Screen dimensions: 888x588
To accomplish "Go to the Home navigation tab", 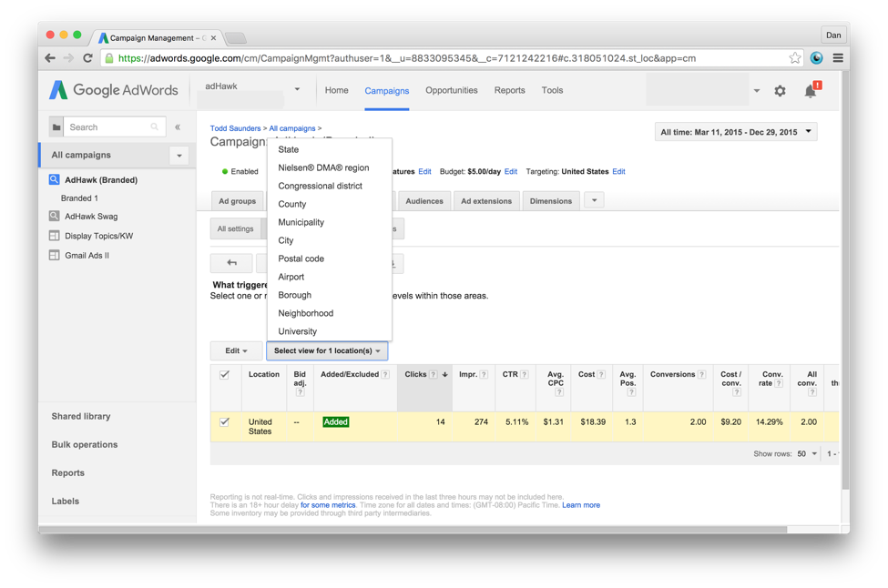I will [x=336, y=90].
